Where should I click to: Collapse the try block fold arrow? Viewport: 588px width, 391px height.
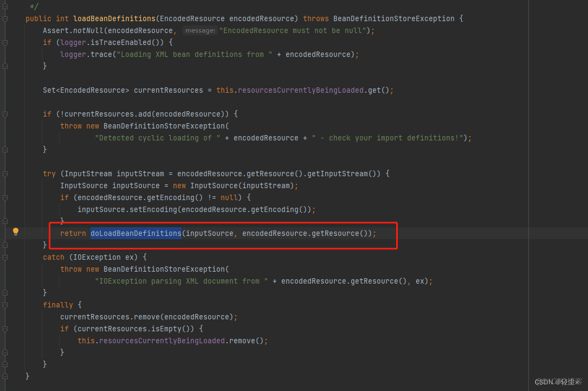point(5,174)
